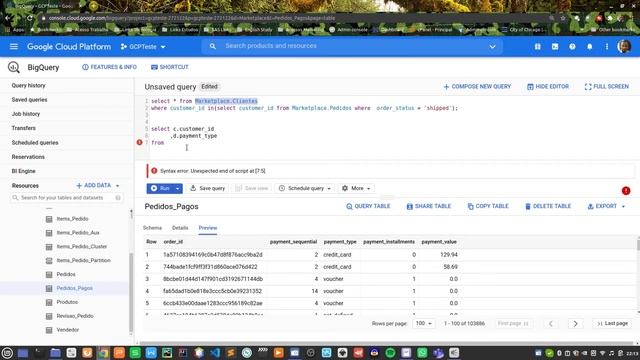The image size is (640, 360).
Task: Go to Job history
Action: pos(26,114)
